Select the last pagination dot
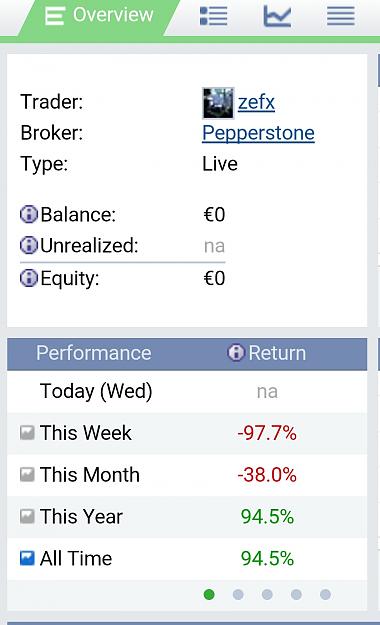 325,594
